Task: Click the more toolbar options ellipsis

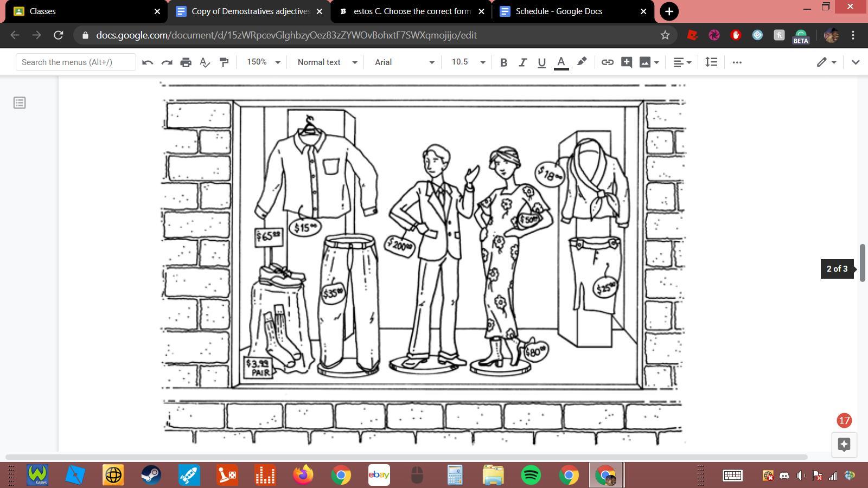Action: (x=737, y=62)
